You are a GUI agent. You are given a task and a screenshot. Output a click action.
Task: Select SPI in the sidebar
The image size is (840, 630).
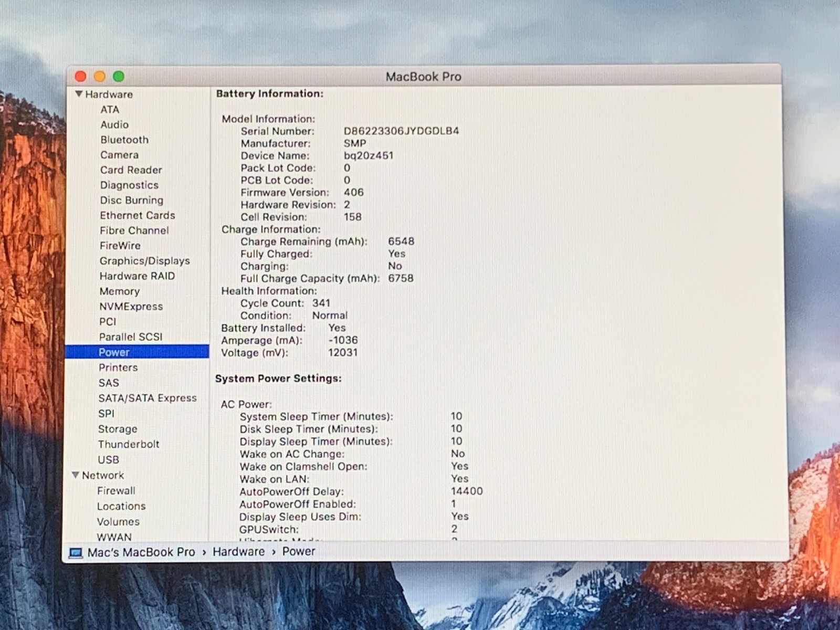106,414
